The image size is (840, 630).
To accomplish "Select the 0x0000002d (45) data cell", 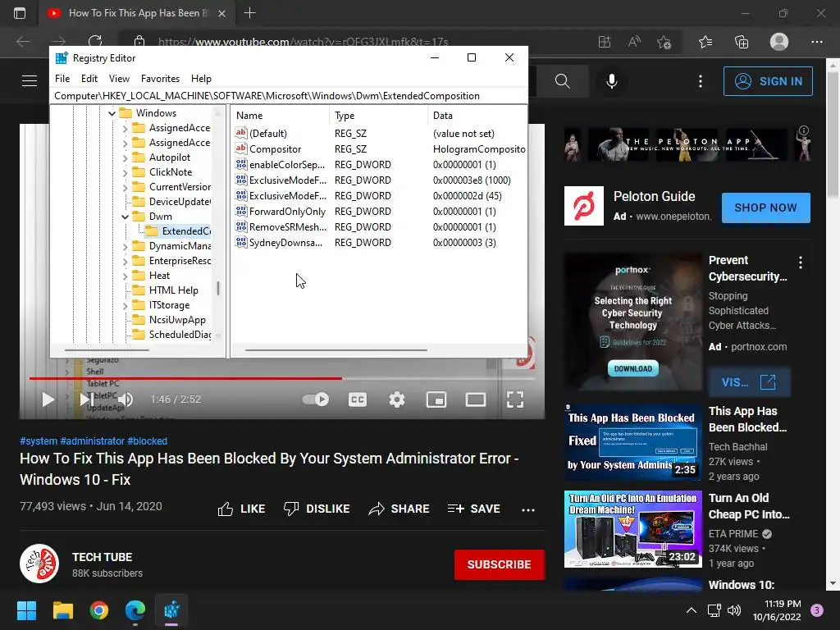I will coord(467,195).
